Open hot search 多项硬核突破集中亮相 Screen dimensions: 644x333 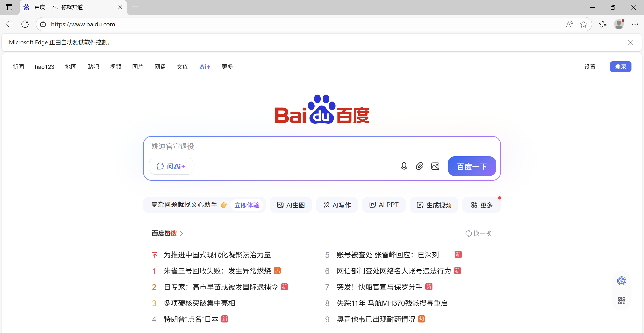tap(199, 303)
